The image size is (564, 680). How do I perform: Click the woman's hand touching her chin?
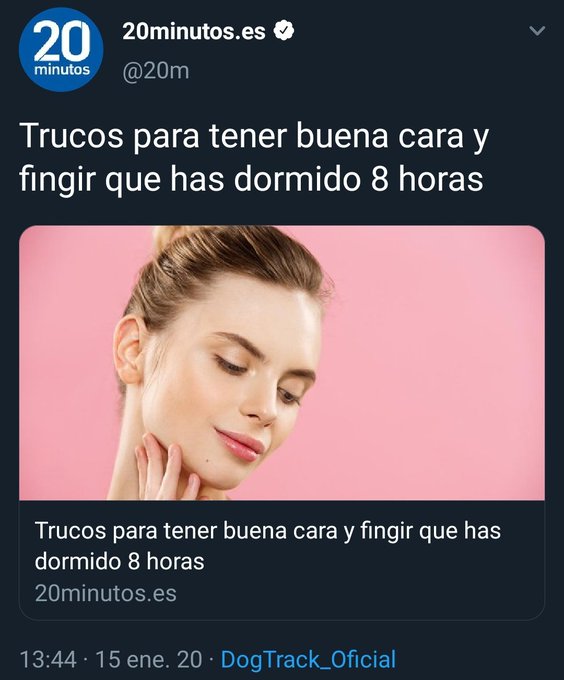(x=167, y=468)
